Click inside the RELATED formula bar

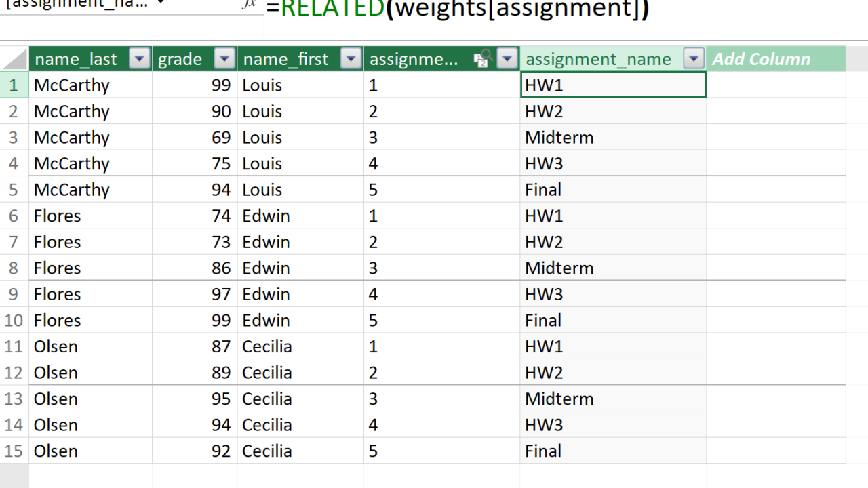click(542, 9)
